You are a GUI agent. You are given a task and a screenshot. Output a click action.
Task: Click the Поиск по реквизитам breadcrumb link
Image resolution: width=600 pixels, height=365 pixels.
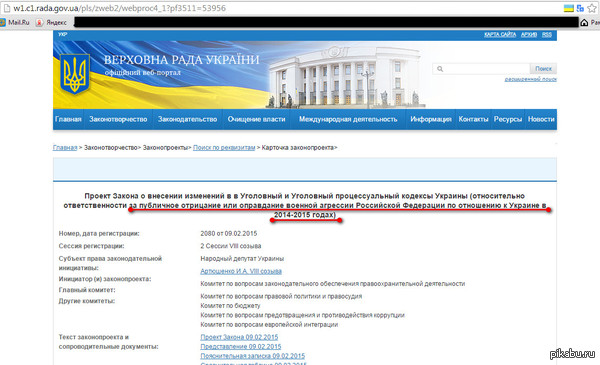(x=224, y=148)
